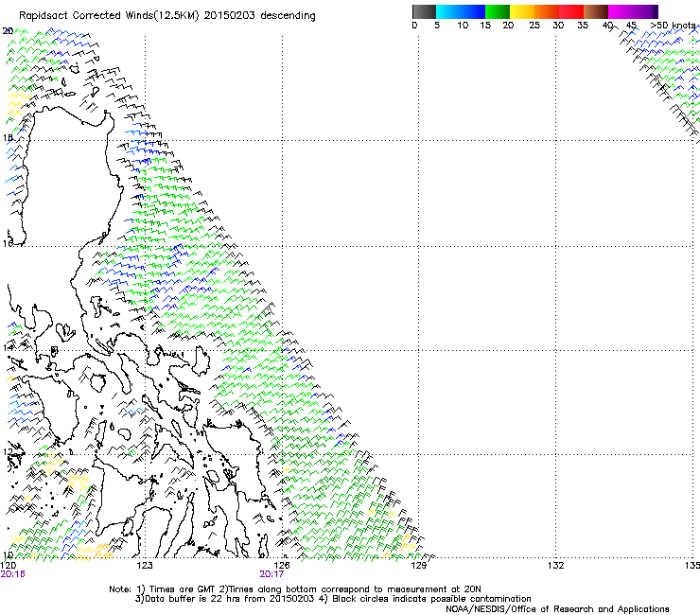Click the yellow 20–25 knots color segment
The height and width of the screenshot is (615, 700).
pos(522,11)
